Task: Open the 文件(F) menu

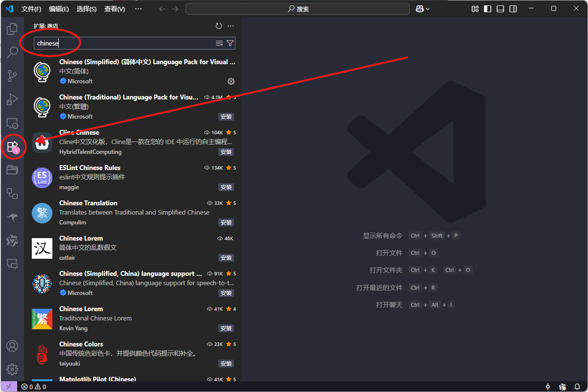Action: pos(31,9)
